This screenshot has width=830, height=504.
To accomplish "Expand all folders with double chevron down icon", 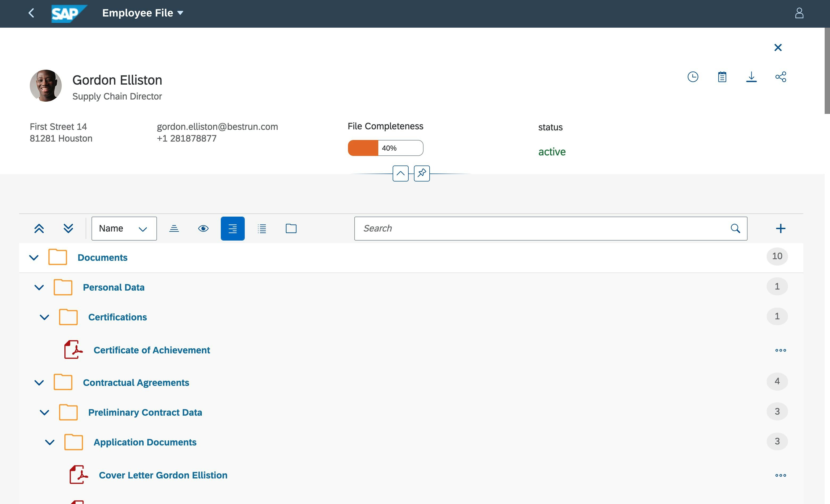I will pos(68,228).
